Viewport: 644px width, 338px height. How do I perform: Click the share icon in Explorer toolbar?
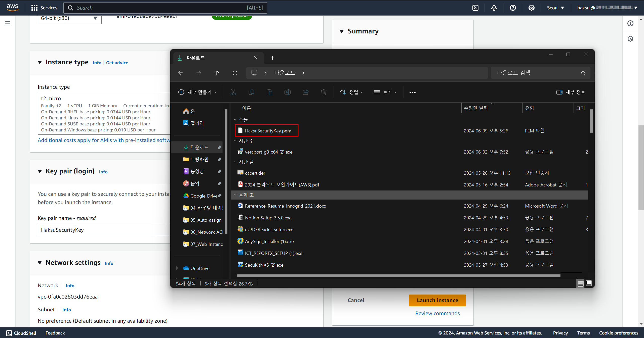[305, 92]
